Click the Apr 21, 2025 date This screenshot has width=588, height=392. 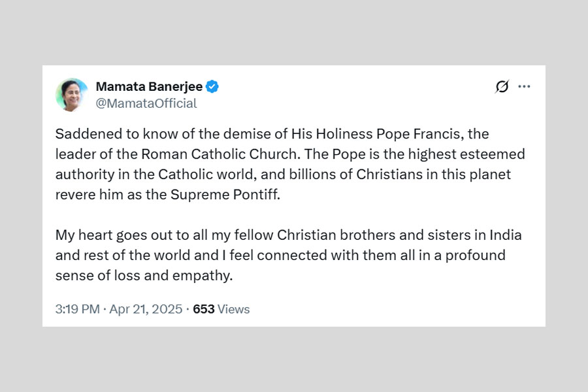(147, 309)
